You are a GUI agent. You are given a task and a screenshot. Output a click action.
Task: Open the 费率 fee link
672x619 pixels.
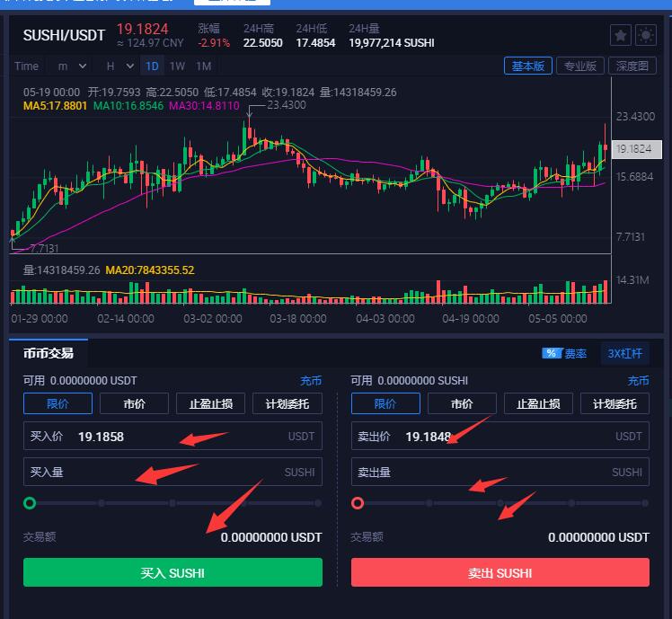pos(576,354)
